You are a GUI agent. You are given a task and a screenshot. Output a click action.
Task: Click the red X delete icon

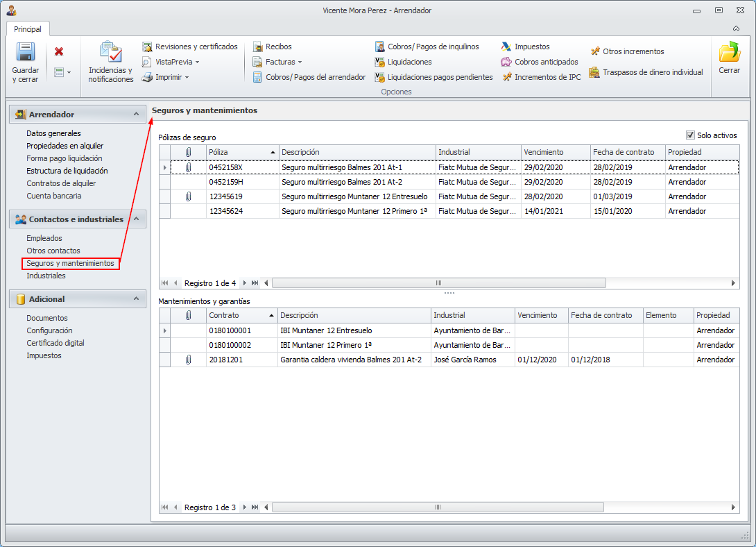pyautogui.click(x=59, y=51)
